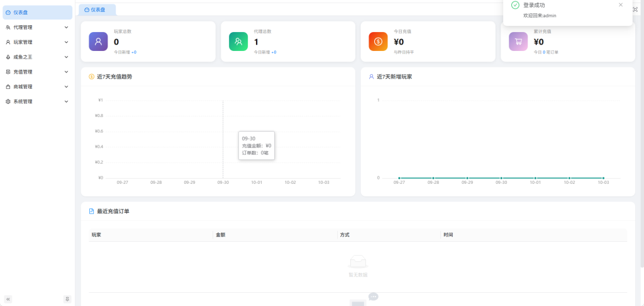Click the 代理总数 card value 1
The image size is (644, 306).
pos(257,42)
